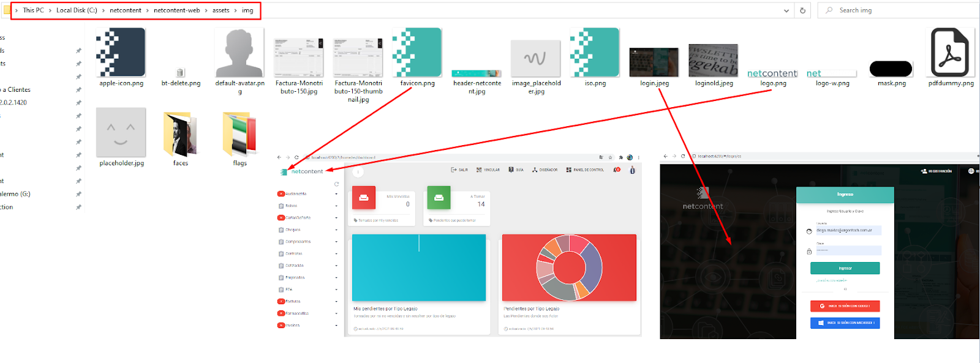Image resolution: width=980 pixels, height=363 pixels.
Task: Expand the Cheques sidebar arrow
Action: [x=336, y=230]
